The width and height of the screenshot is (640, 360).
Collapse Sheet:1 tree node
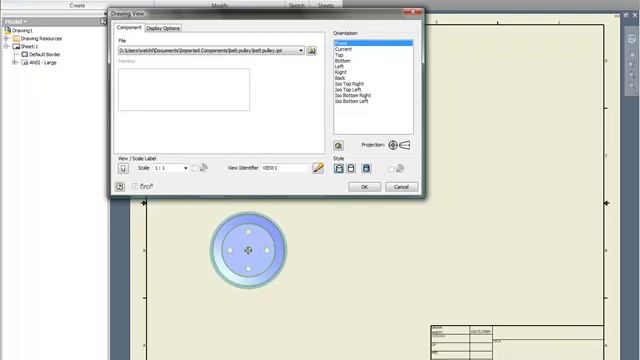click(6, 47)
